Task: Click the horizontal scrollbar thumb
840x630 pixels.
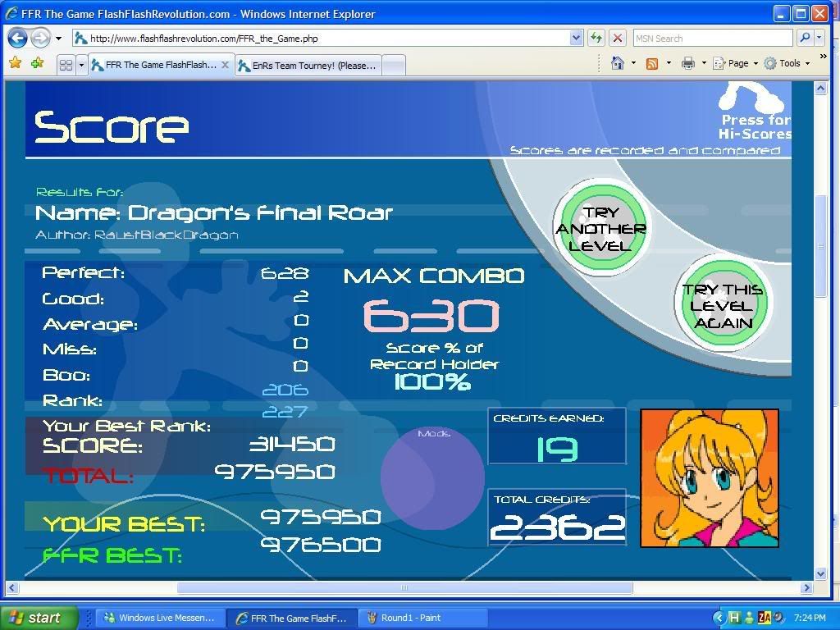Action: pyautogui.click(x=404, y=587)
